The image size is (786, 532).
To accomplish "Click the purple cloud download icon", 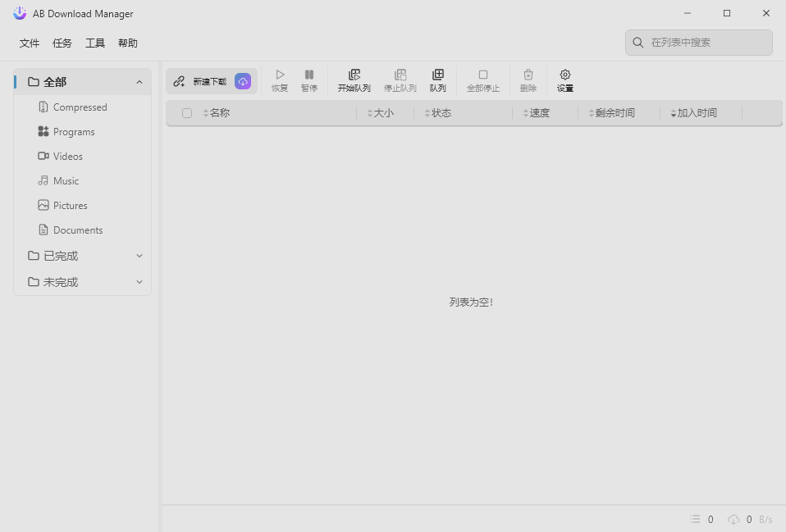I will 243,81.
